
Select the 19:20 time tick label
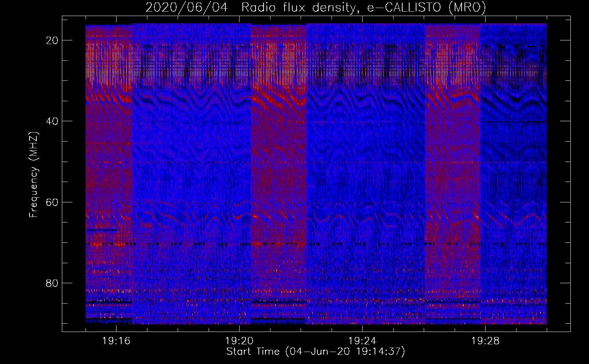coord(239,341)
